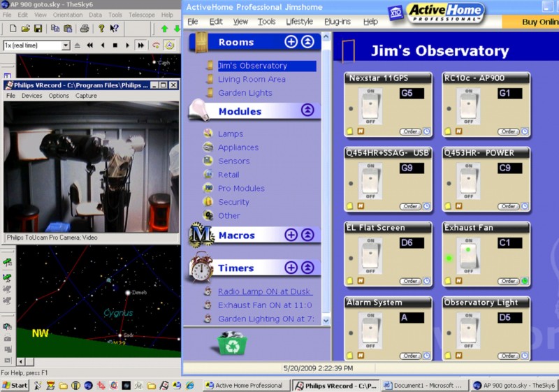Click the Buy Online button
The height and width of the screenshot is (392, 559).
pos(530,22)
